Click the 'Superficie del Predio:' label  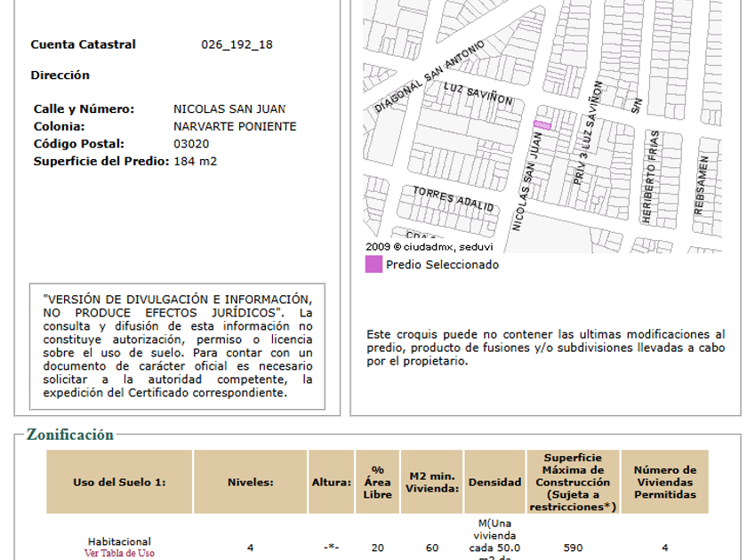coord(101,162)
